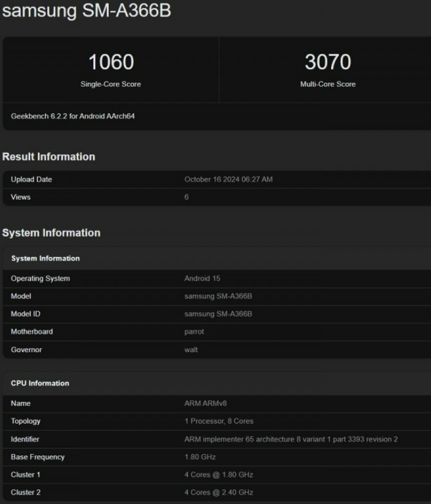Click the Result Information heading
Screen dimensions: 431x504
[48, 157]
